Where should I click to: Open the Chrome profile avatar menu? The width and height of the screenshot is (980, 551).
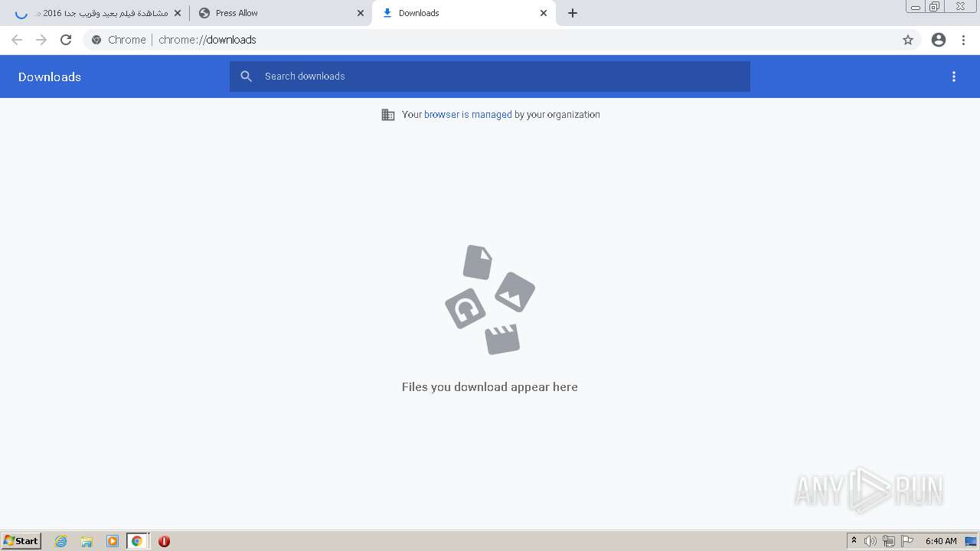[x=939, y=40]
